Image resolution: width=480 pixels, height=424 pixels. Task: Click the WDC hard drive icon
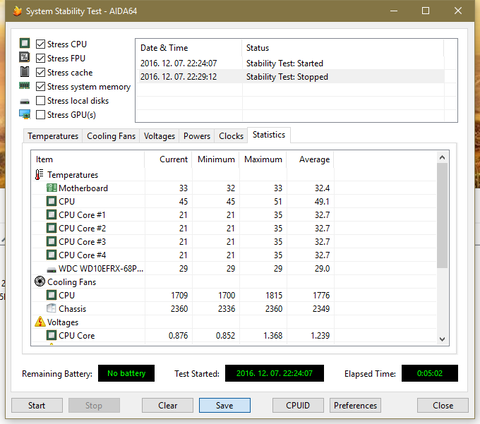click(x=51, y=269)
